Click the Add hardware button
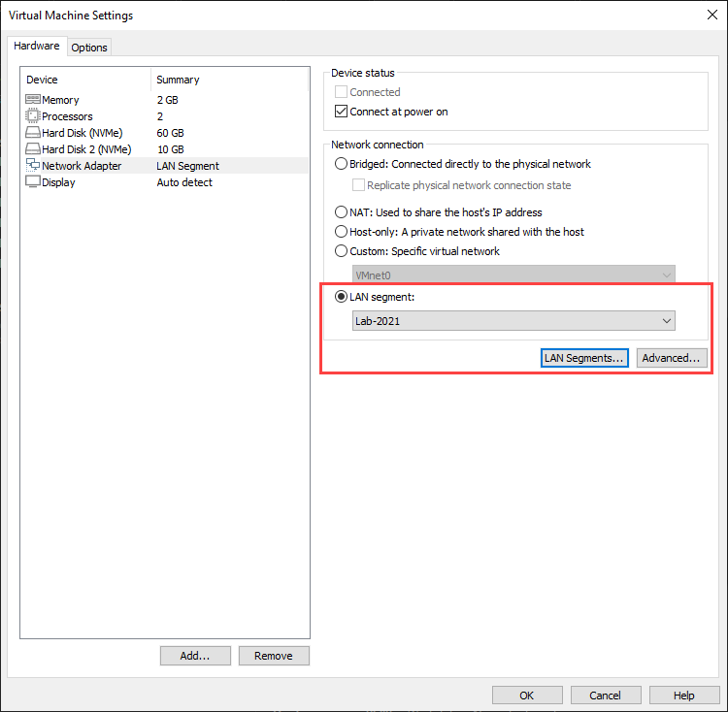This screenshot has height=712, width=728. point(195,656)
